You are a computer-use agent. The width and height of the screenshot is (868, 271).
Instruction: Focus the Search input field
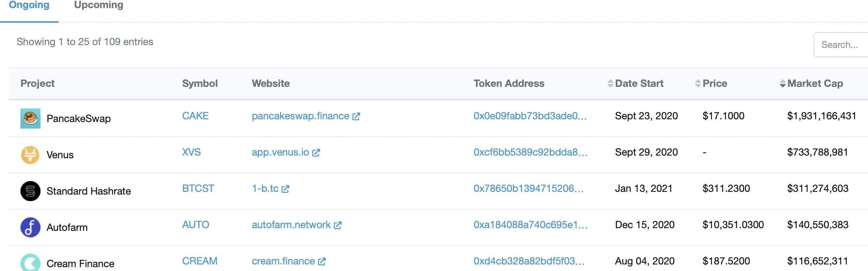tap(841, 45)
